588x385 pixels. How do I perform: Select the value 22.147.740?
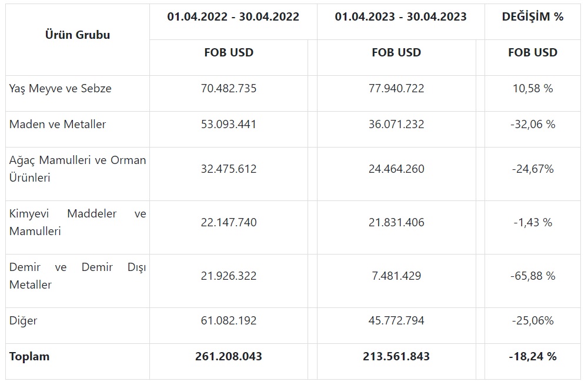click(229, 223)
